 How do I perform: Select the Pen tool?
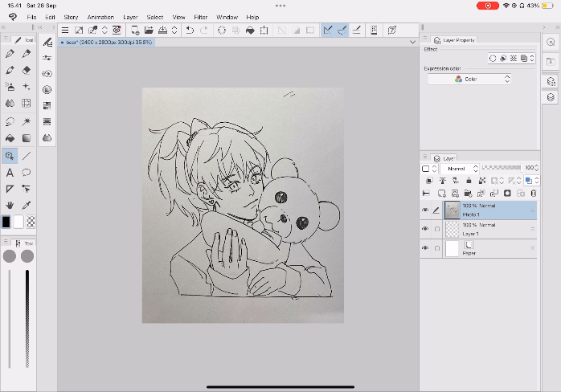[x=10, y=54]
